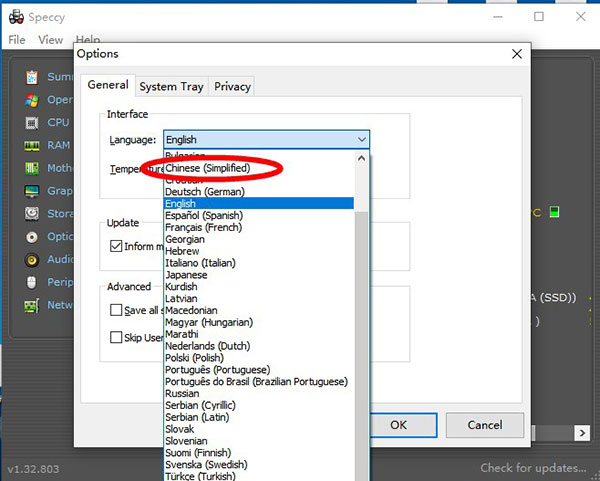Click the RAM memory stick icon
600x481 pixels.
32,146
